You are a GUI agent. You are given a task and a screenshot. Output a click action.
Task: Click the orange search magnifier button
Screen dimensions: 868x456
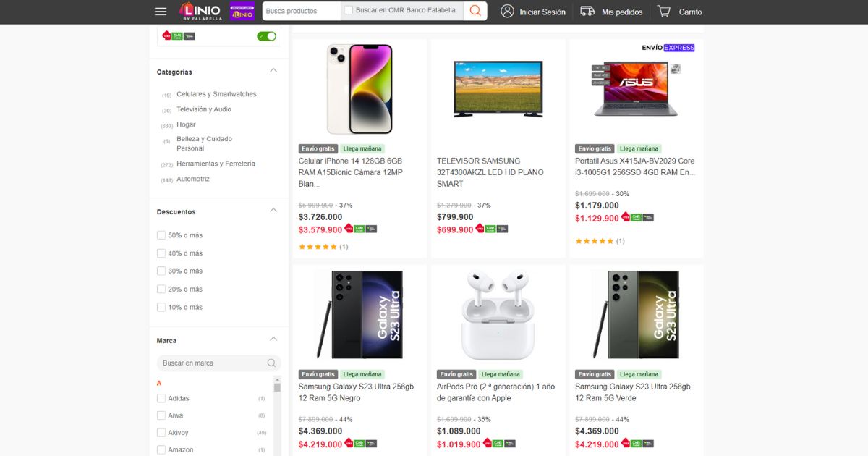(x=475, y=11)
